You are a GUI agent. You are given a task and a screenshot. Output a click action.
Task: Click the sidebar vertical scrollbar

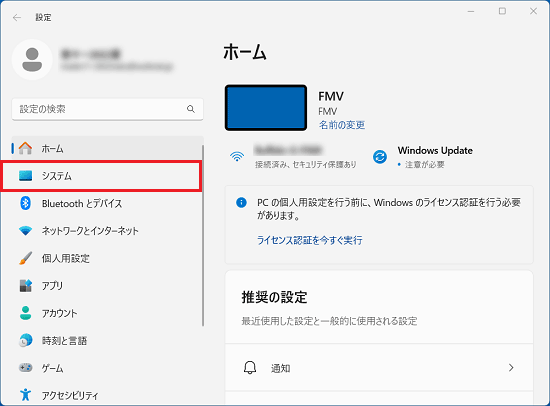pyautogui.click(x=203, y=235)
